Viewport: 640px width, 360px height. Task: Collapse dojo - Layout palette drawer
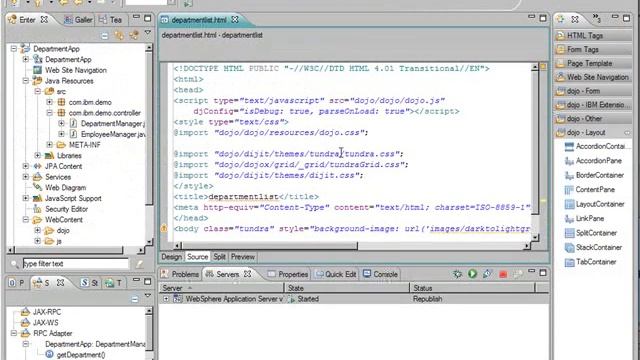click(593, 133)
